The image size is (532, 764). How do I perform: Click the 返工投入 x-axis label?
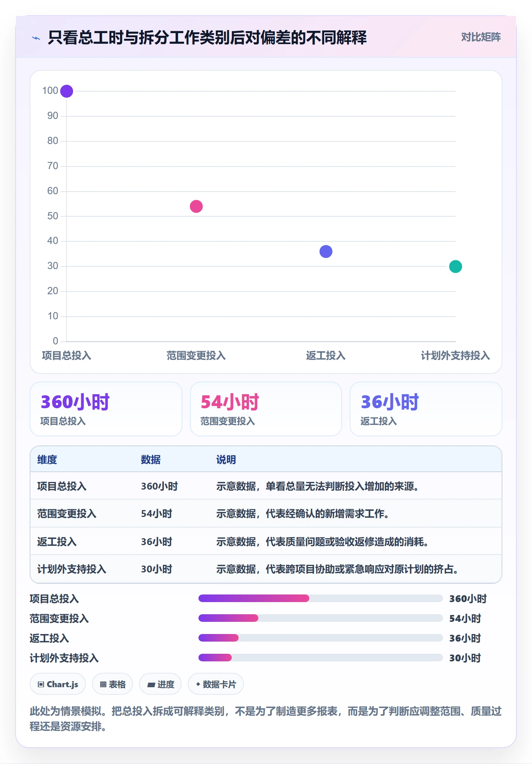pos(326,355)
